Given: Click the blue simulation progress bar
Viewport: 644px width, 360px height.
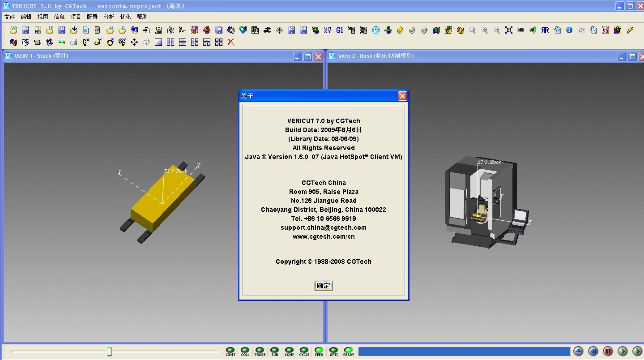Looking at the screenshot, I should 465,351.
